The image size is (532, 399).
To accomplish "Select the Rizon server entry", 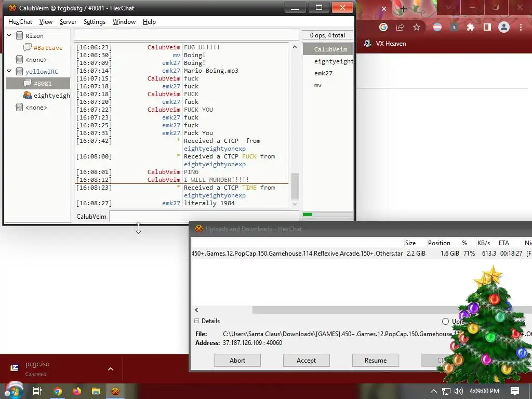I will pos(34,36).
